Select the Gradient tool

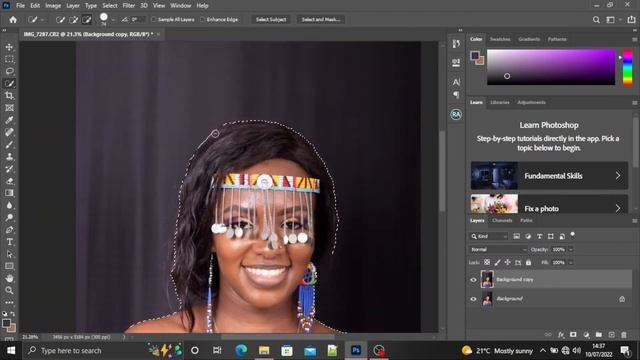pos(9,193)
